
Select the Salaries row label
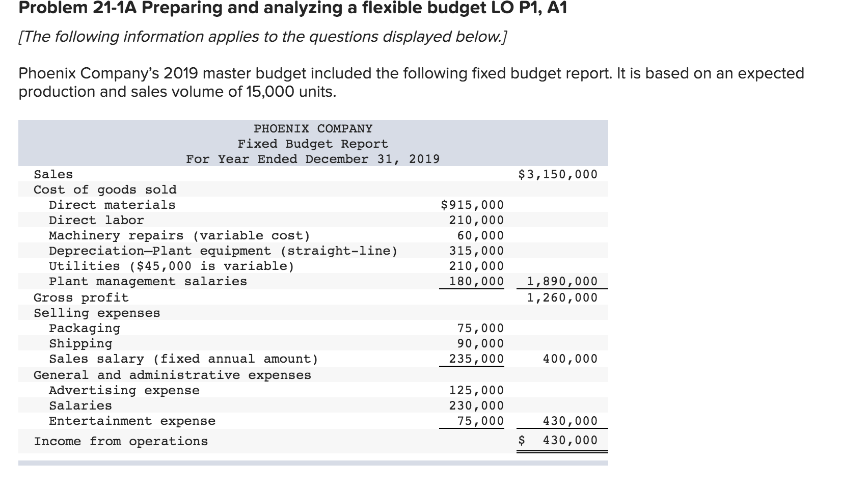pyautogui.click(x=80, y=406)
